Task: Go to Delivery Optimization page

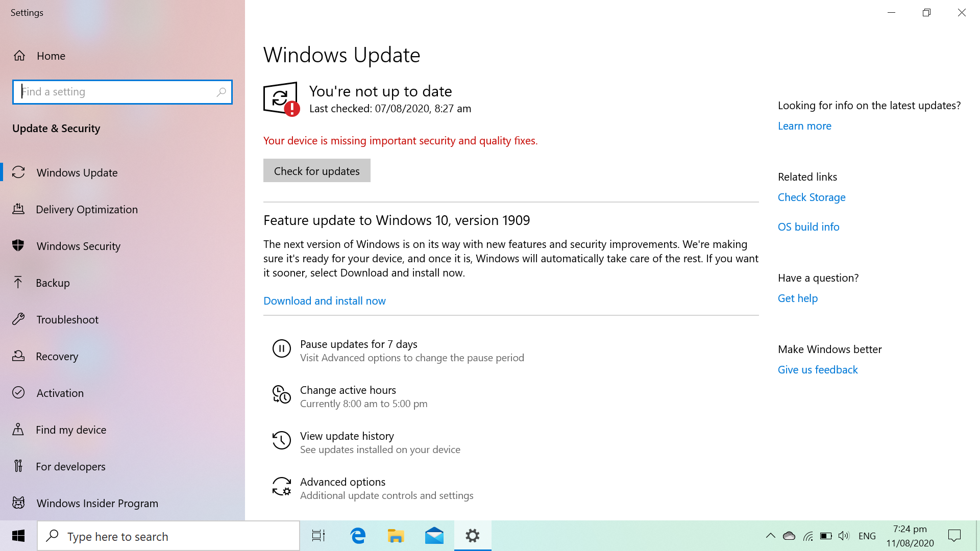Action: coord(122,209)
